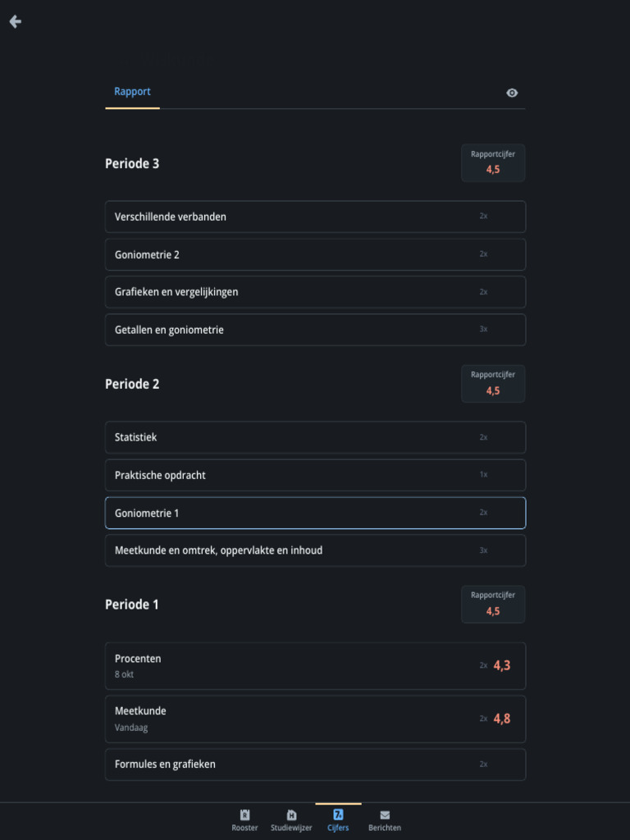The width and height of the screenshot is (630, 840).
Task: Toggle the eye visibility icon
Action: coord(512,93)
